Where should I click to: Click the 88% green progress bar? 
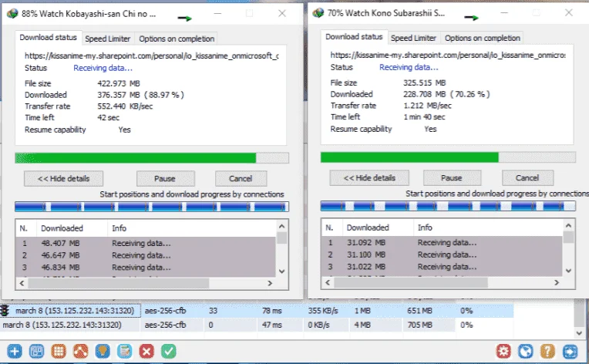click(152, 158)
